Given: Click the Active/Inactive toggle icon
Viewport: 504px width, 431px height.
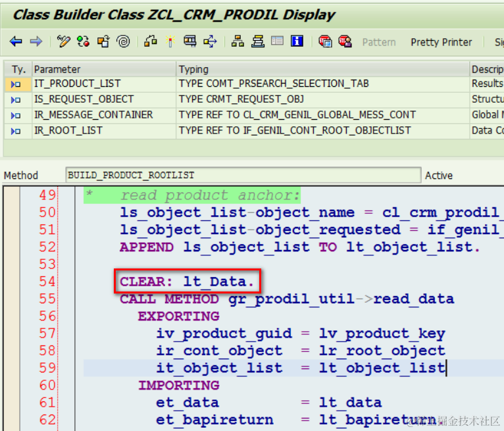Looking at the screenshot, I should point(84,41).
